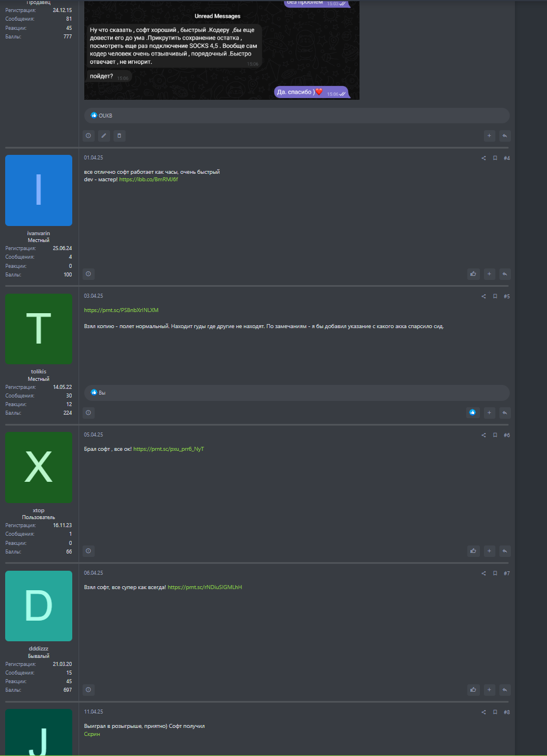Report tolikis's post

[x=88, y=412]
